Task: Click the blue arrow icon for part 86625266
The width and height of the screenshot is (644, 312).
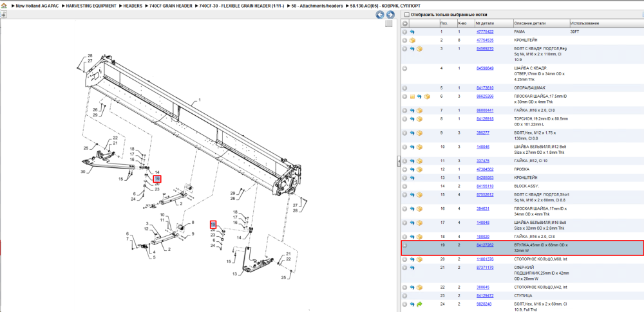Action: click(419, 96)
